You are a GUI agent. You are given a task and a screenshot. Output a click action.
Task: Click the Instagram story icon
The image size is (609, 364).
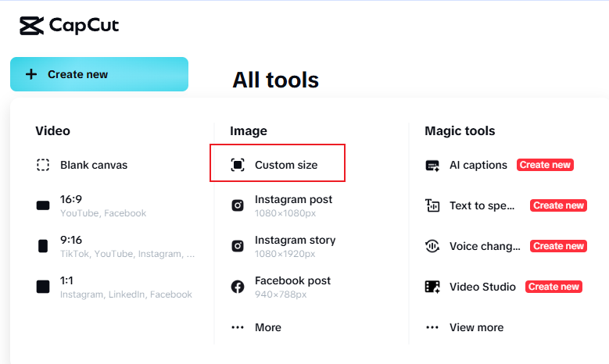(x=238, y=246)
